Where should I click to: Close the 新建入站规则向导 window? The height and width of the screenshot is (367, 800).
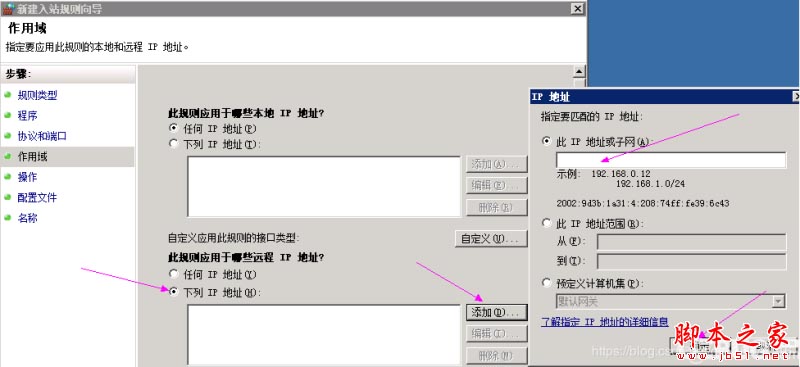[577, 8]
